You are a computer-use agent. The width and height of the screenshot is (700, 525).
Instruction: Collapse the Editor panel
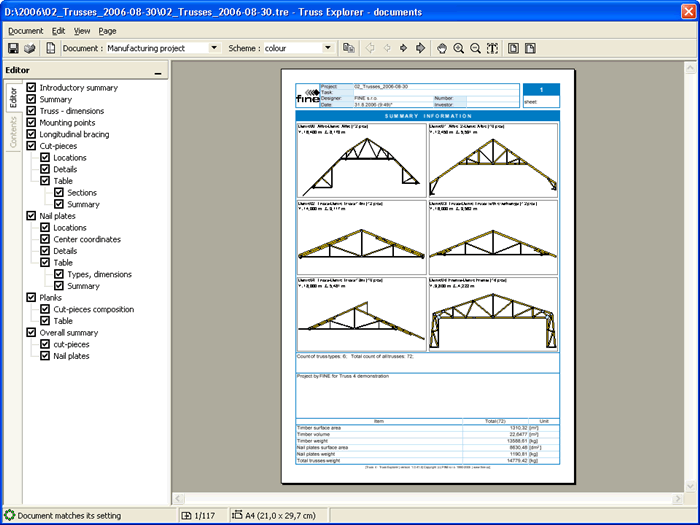158,72
